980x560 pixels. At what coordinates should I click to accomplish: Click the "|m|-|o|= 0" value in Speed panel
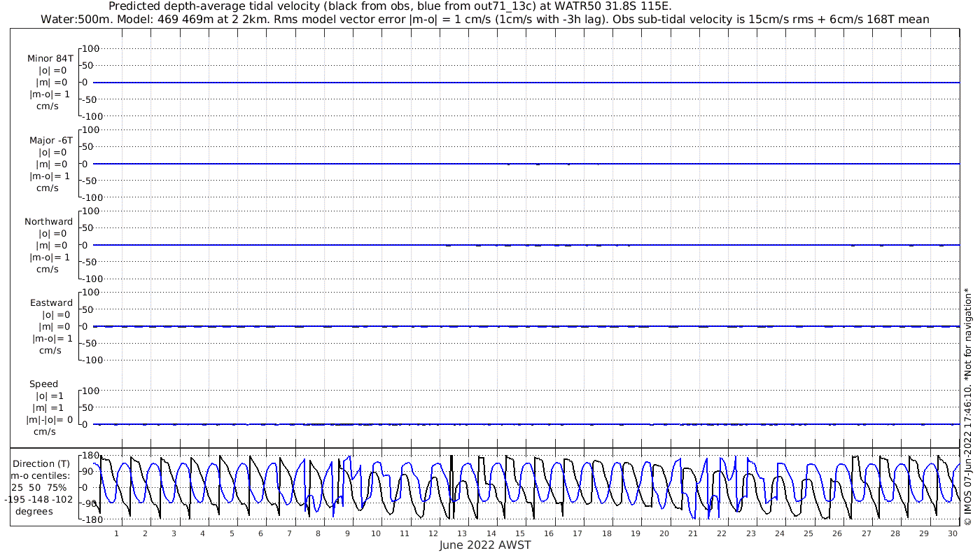[x=49, y=419]
